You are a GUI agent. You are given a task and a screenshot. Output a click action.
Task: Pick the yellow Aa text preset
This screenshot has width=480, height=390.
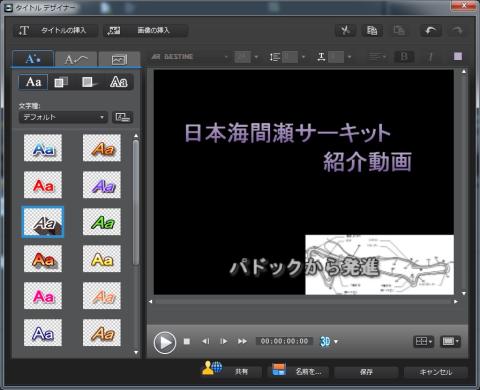click(x=102, y=259)
